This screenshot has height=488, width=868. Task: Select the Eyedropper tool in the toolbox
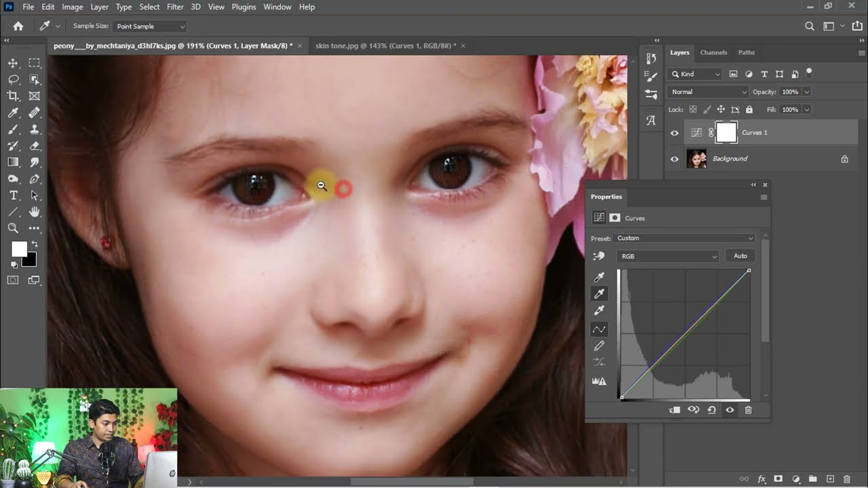(13, 113)
